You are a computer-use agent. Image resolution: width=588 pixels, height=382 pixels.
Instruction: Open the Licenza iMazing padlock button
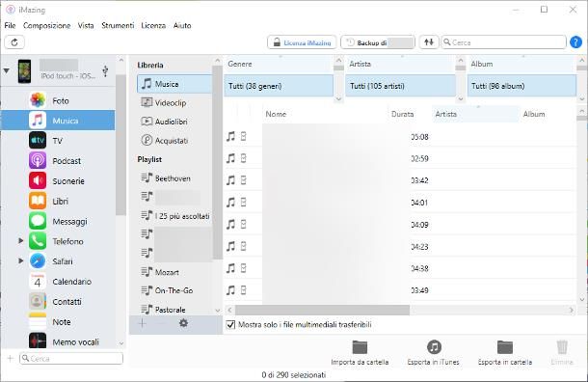(302, 42)
